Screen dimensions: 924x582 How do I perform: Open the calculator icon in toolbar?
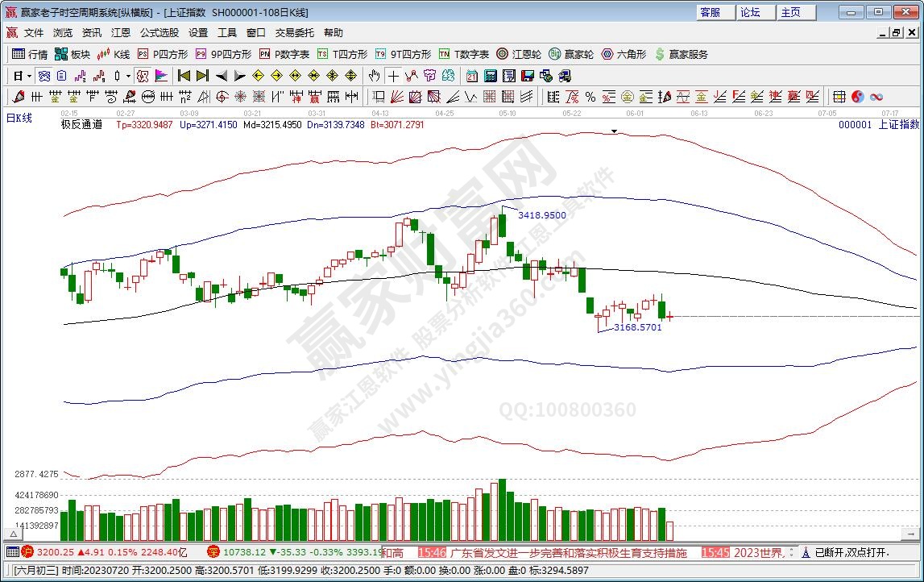click(x=490, y=76)
